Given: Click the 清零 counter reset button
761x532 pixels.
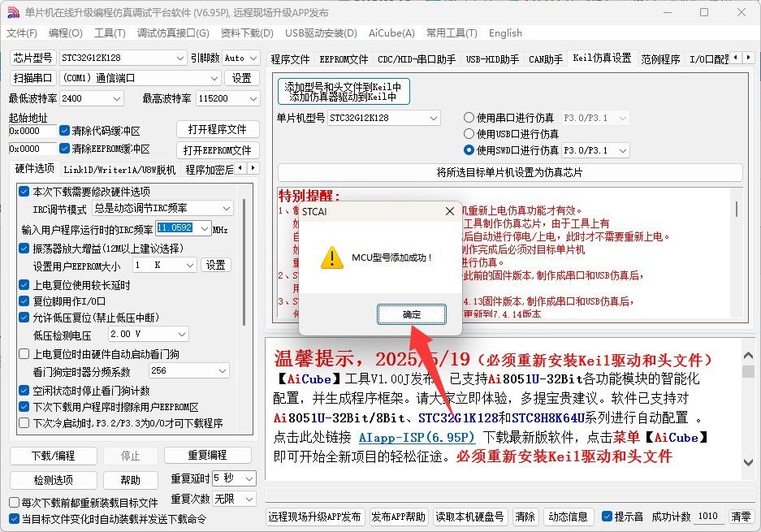Looking at the screenshot, I should 740,517.
